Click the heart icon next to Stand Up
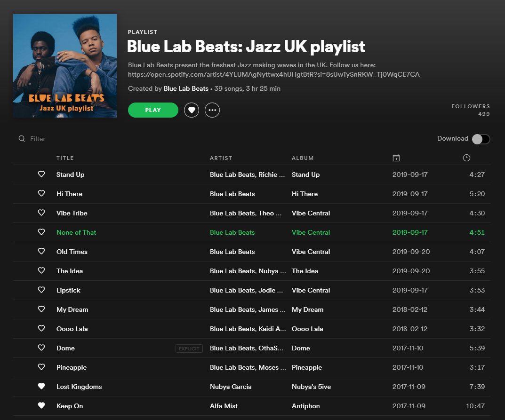Image resolution: width=505 pixels, height=420 pixels. [41, 174]
